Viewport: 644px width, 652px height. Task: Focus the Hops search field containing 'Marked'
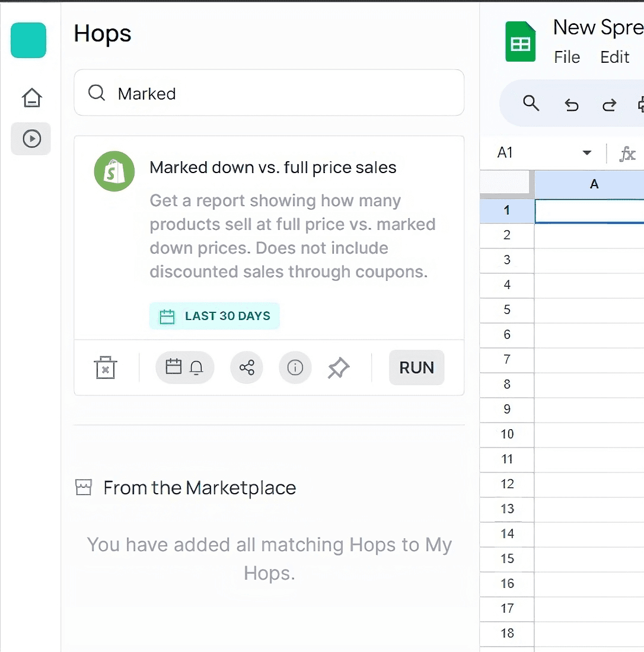[x=269, y=92]
